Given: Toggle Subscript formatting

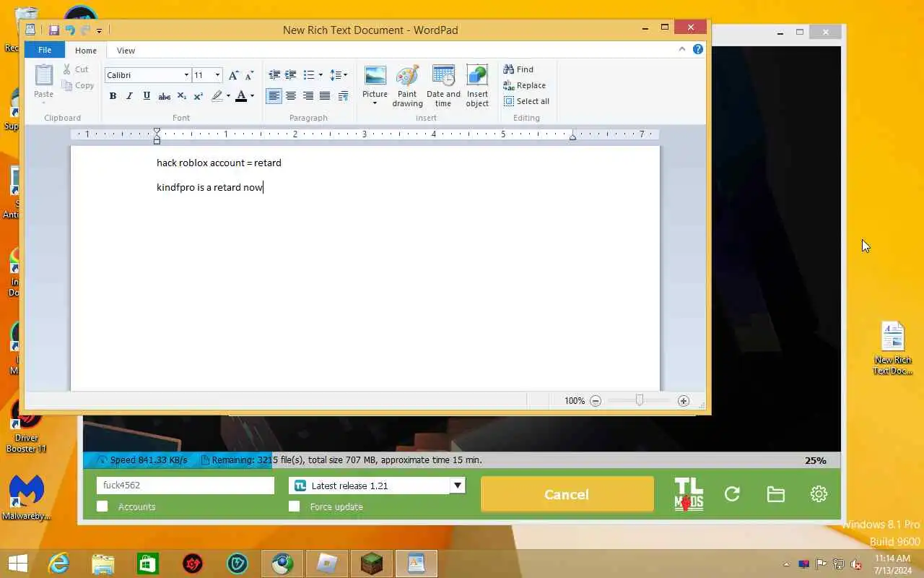Looking at the screenshot, I should (x=181, y=96).
